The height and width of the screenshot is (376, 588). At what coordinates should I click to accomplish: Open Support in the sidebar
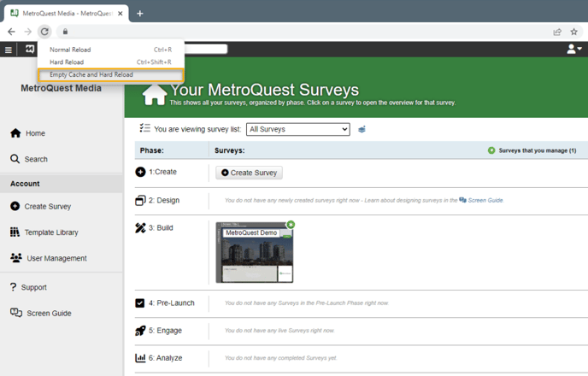coord(34,287)
